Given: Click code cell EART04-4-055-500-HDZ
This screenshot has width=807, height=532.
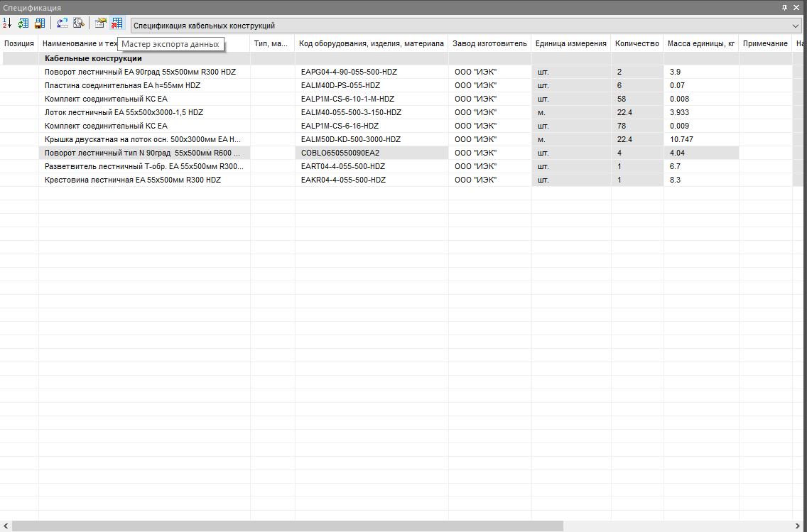Looking at the screenshot, I should click(x=371, y=166).
